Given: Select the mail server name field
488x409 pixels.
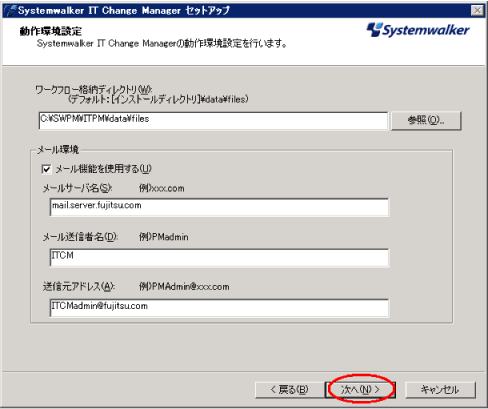Looking at the screenshot, I should click(219, 207).
